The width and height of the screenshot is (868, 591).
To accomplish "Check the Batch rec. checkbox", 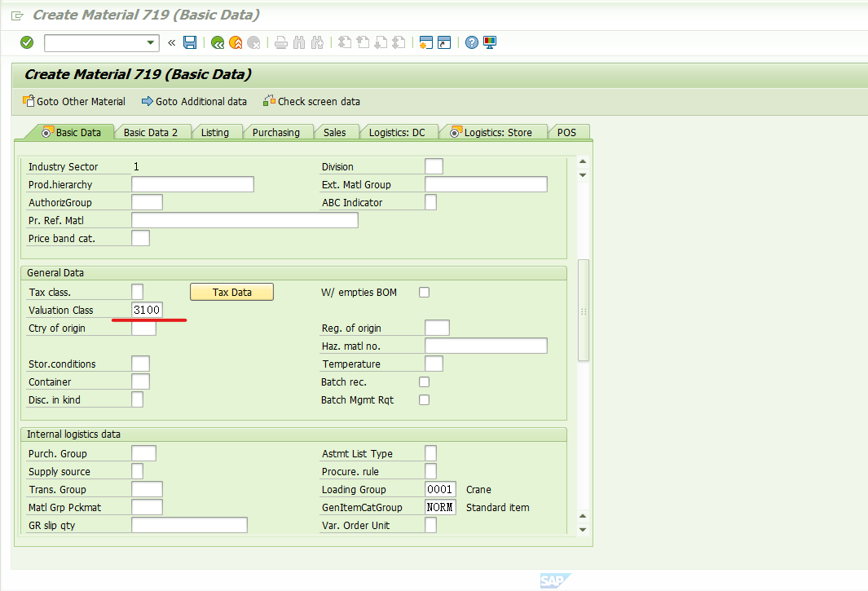I will 424,381.
